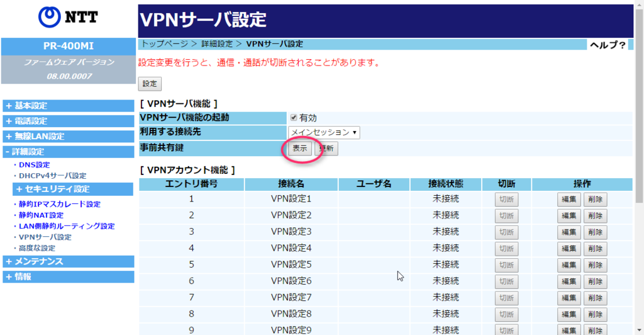Go to 詳細設定 breadcrumb
Screen dimensions: 644x335
click(x=217, y=44)
